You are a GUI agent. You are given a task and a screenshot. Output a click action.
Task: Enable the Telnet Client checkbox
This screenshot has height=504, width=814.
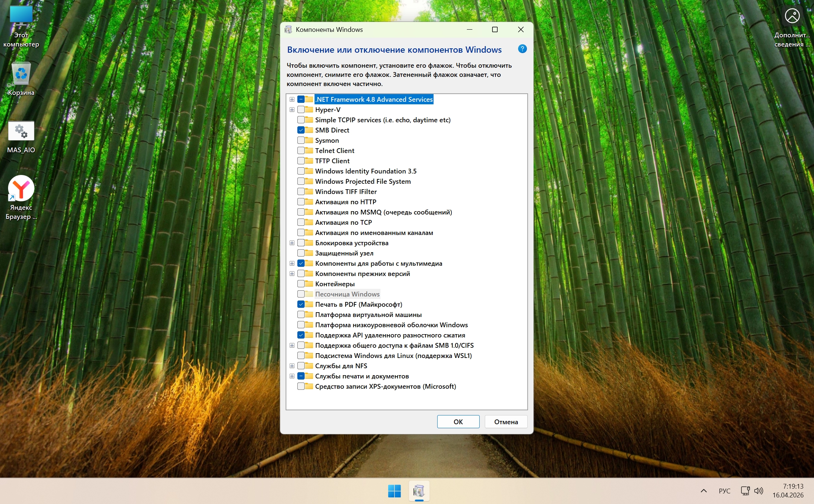point(301,150)
